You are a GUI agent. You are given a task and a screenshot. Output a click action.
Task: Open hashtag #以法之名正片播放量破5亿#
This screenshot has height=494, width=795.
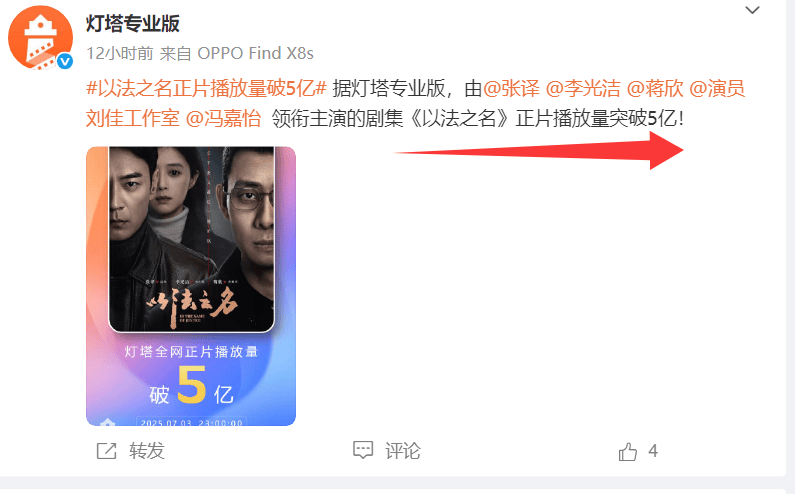(206, 88)
